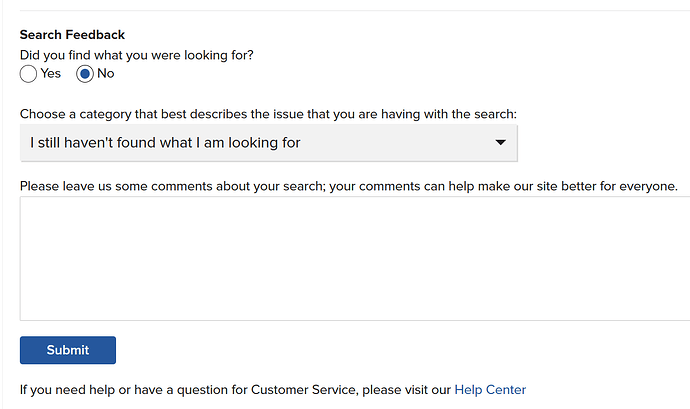690x409 pixels.
Task: Click the 'Choose a category' label text
Action: [x=268, y=114]
